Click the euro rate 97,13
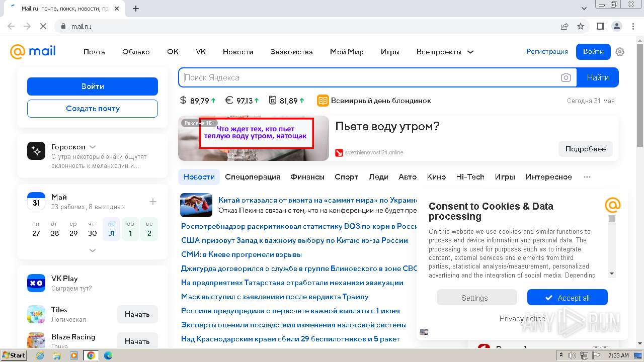 (x=242, y=101)
